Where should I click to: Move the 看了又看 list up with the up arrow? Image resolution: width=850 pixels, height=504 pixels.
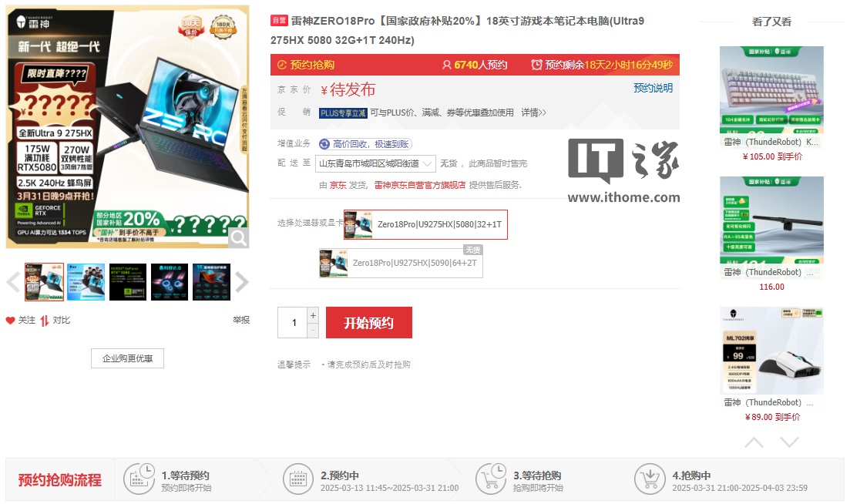(x=754, y=442)
